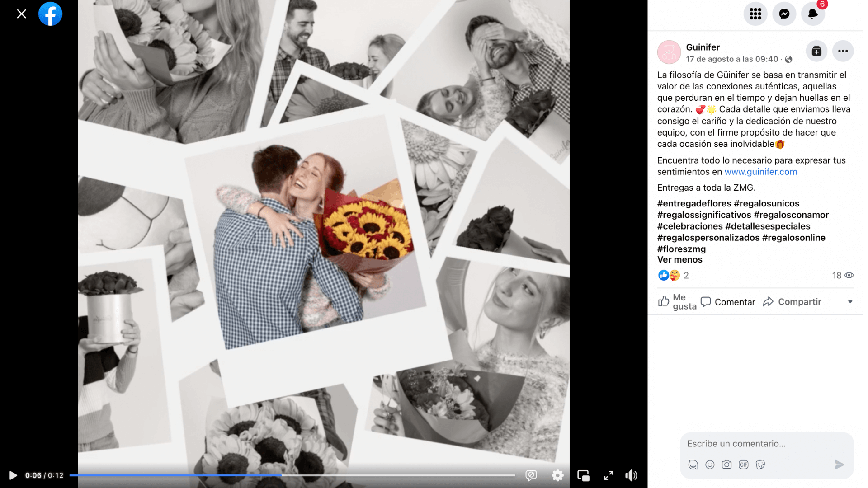Share the post with Compartir
The width and height of the screenshot is (868, 488).
[792, 302]
